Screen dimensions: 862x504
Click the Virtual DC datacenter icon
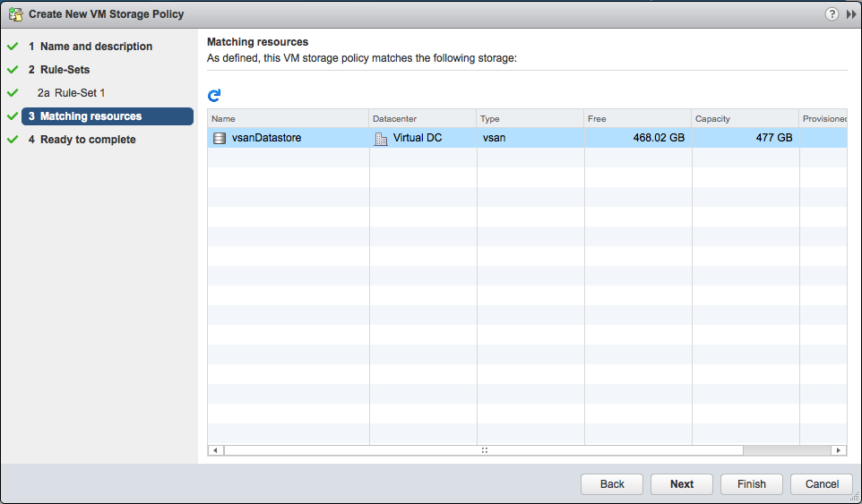[x=381, y=139]
